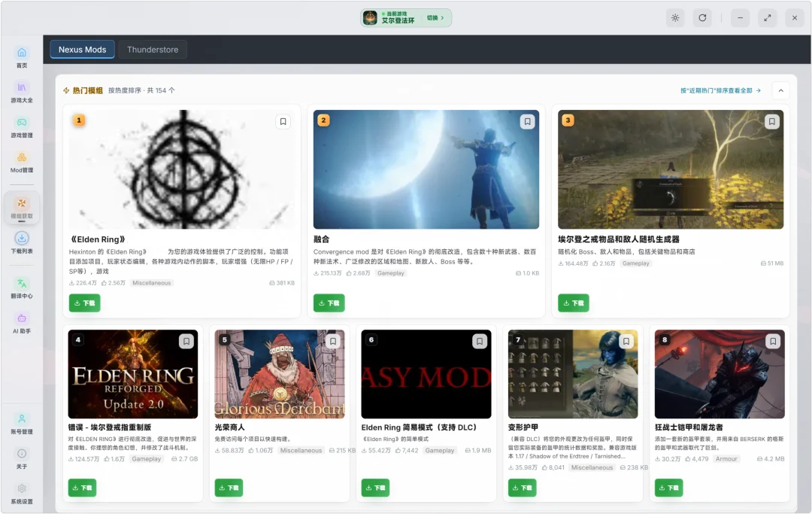The height and width of the screenshot is (514, 812).
Task: Open 关于 about info icon
Action: pyautogui.click(x=22, y=458)
